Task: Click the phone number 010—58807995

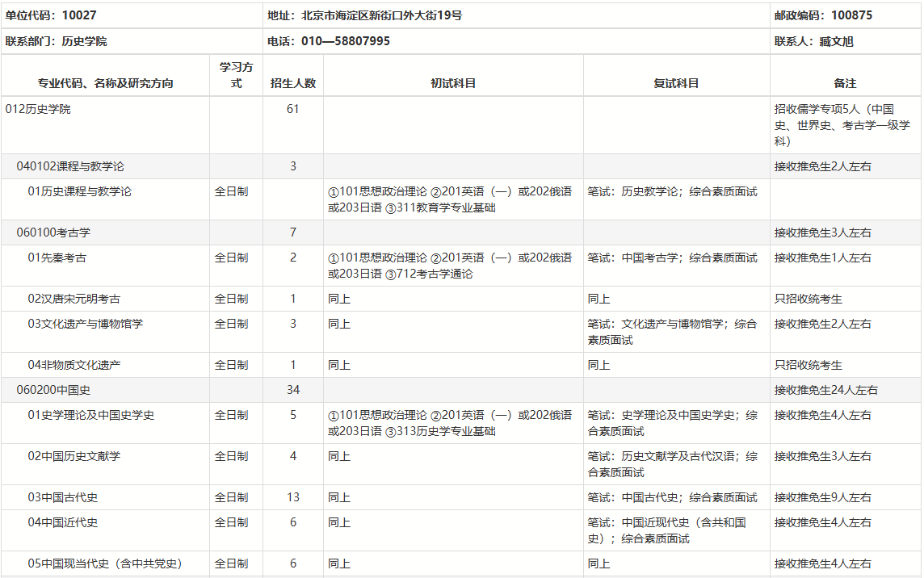Action: pos(345,41)
